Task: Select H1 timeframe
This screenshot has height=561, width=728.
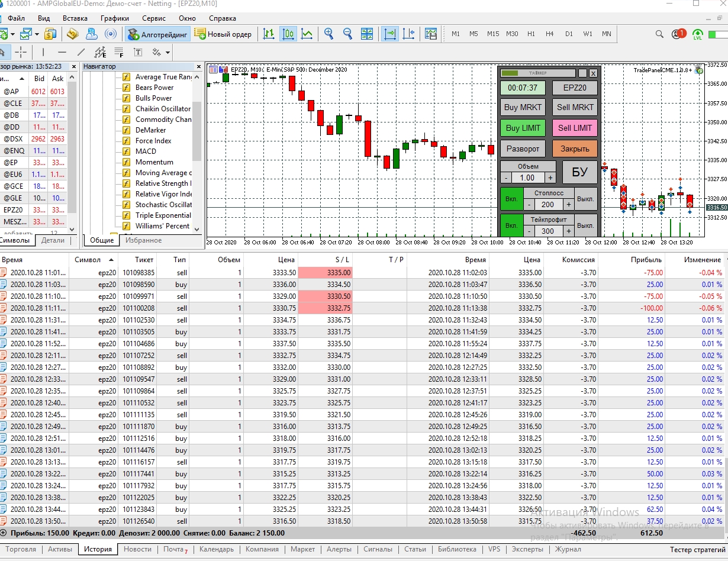Action: [x=531, y=34]
